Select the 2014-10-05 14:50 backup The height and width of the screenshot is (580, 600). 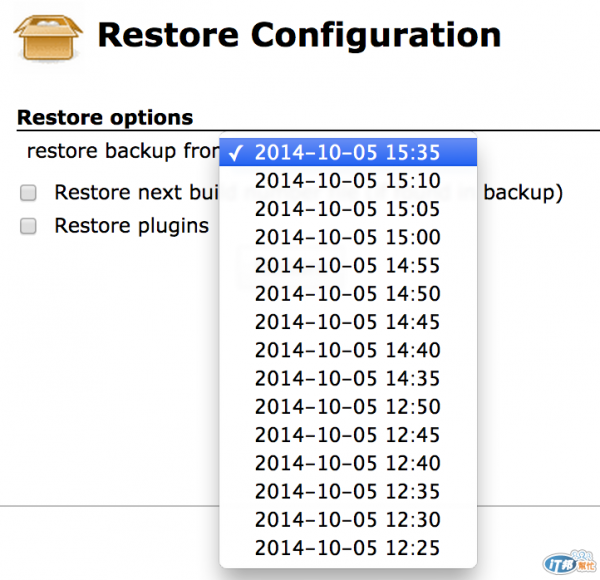click(x=347, y=294)
